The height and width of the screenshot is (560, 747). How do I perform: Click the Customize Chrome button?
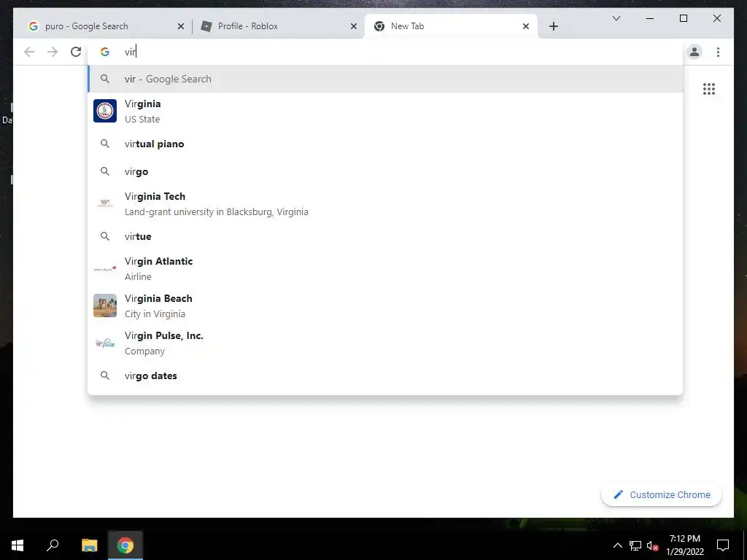tap(662, 495)
